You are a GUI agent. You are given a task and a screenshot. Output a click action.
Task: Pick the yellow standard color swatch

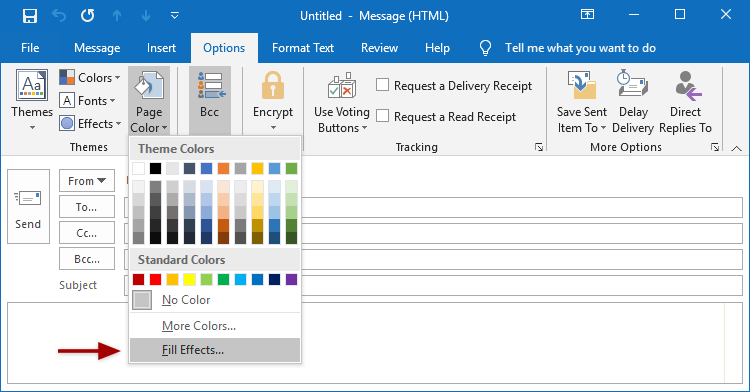(189, 279)
